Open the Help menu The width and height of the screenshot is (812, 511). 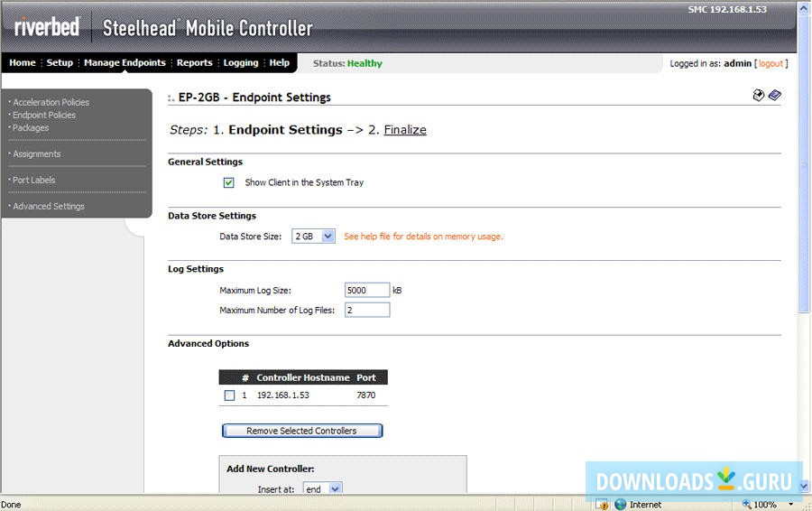click(x=279, y=62)
